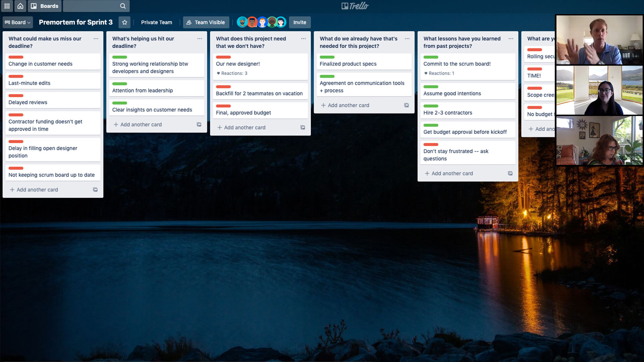Click overflow menu on 'What's helping us hit' list

(199, 39)
